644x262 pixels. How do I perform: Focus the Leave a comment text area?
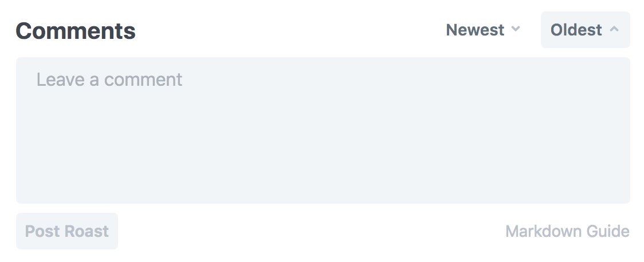(323, 130)
